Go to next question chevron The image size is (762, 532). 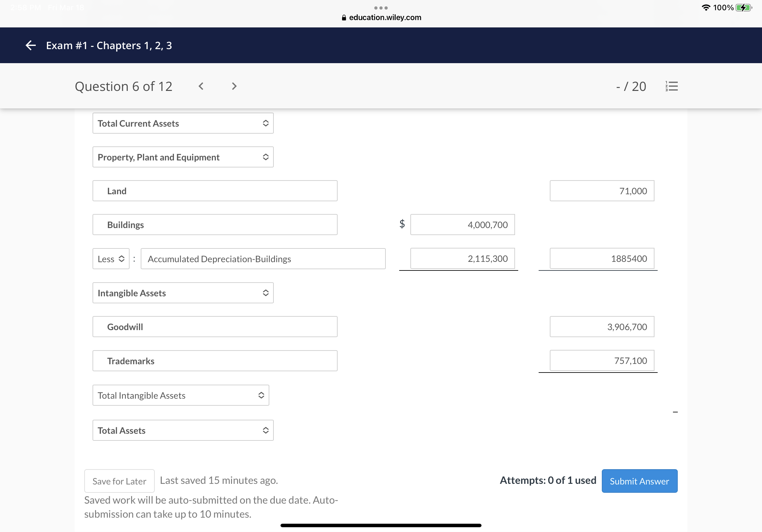[234, 86]
